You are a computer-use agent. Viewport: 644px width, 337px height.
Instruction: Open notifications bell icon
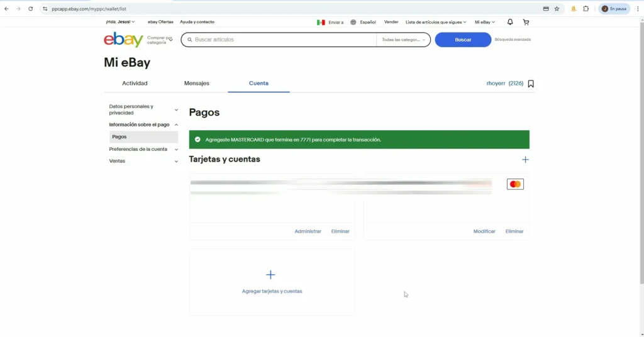coord(510,22)
